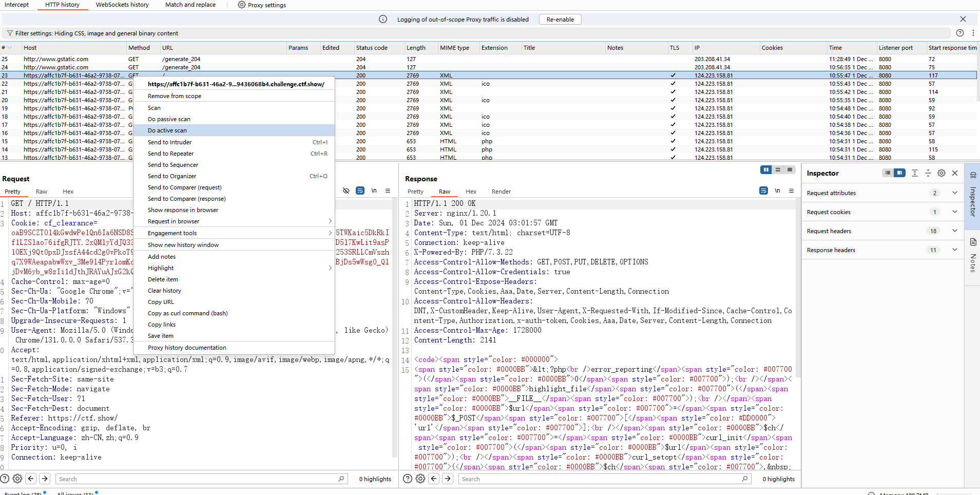Switch Request view to Hex tab
This screenshot has height=495, width=980.
click(68, 192)
